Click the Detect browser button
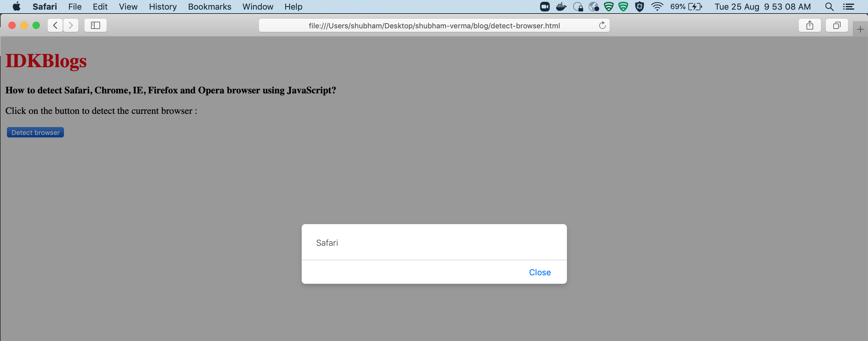 click(35, 132)
